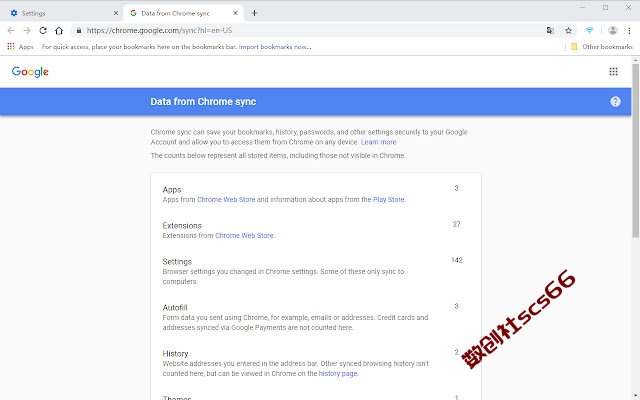Click the Data from Chrome sync header title

pyautogui.click(x=203, y=102)
